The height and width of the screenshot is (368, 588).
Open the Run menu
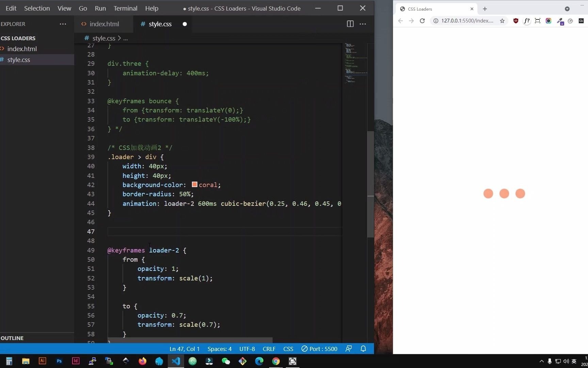[x=100, y=8]
